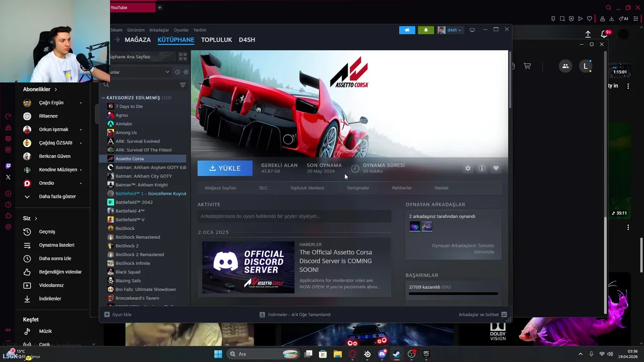Open Rehberler link

[402, 188]
